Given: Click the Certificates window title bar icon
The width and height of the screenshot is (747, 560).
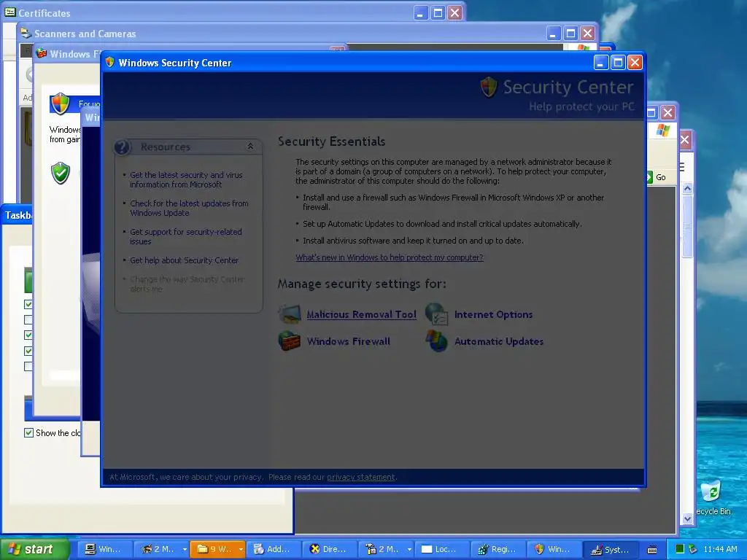Looking at the screenshot, I should coord(10,12).
